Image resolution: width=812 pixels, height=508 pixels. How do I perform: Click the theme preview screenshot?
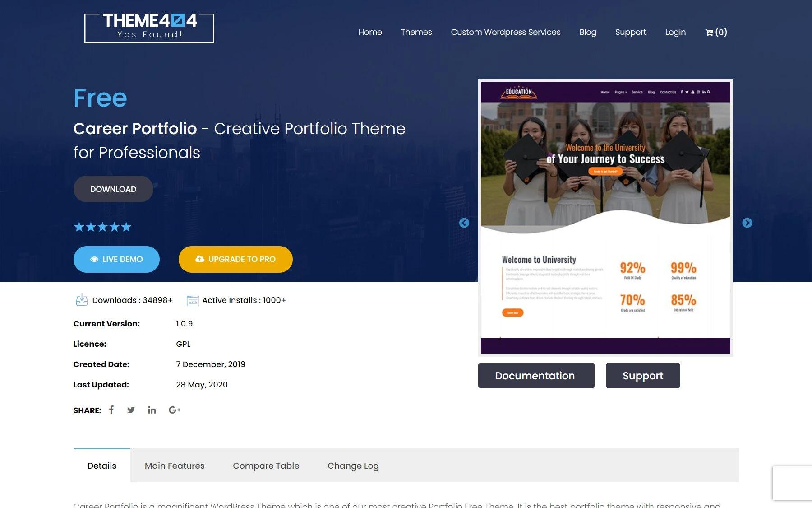tap(605, 218)
